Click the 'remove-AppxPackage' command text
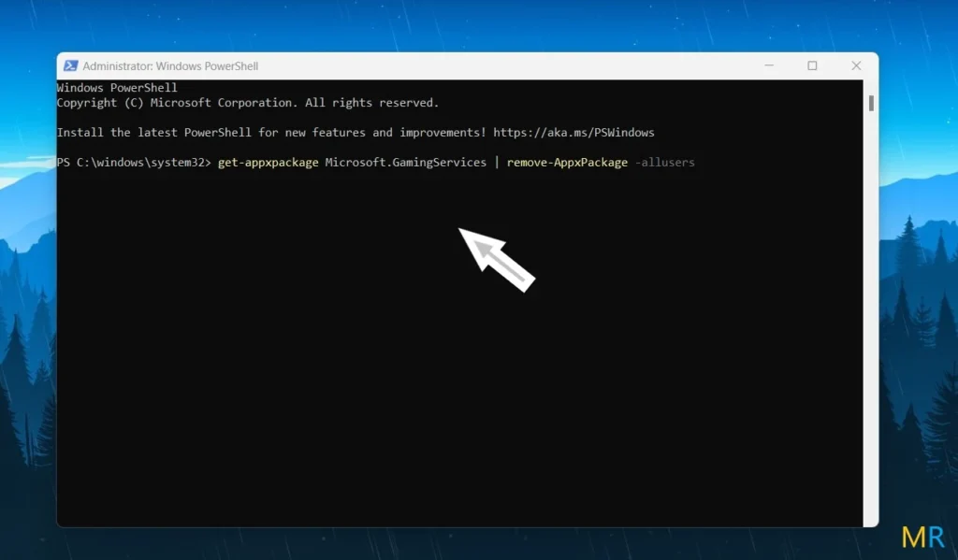The height and width of the screenshot is (560, 958). click(x=567, y=163)
